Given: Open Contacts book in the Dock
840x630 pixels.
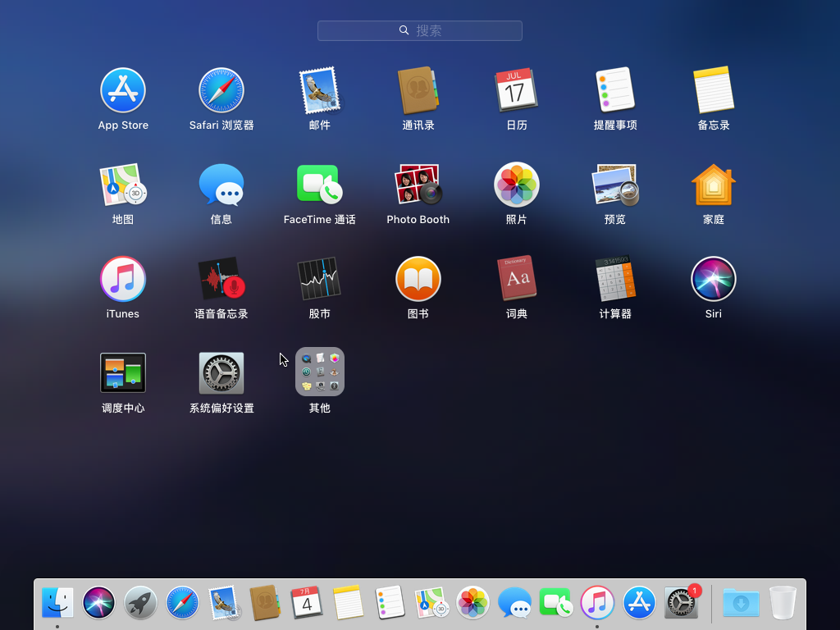Looking at the screenshot, I should (x=265, y=603).
